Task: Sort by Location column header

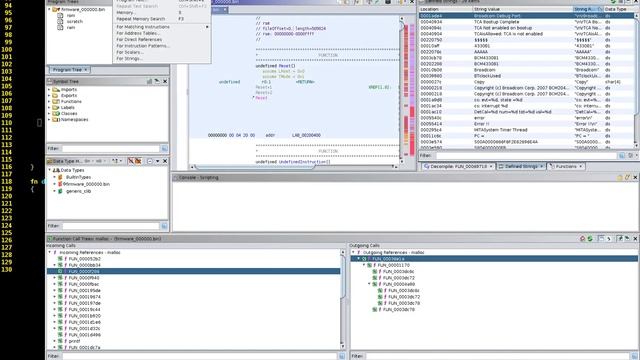Action: point(445,9)
